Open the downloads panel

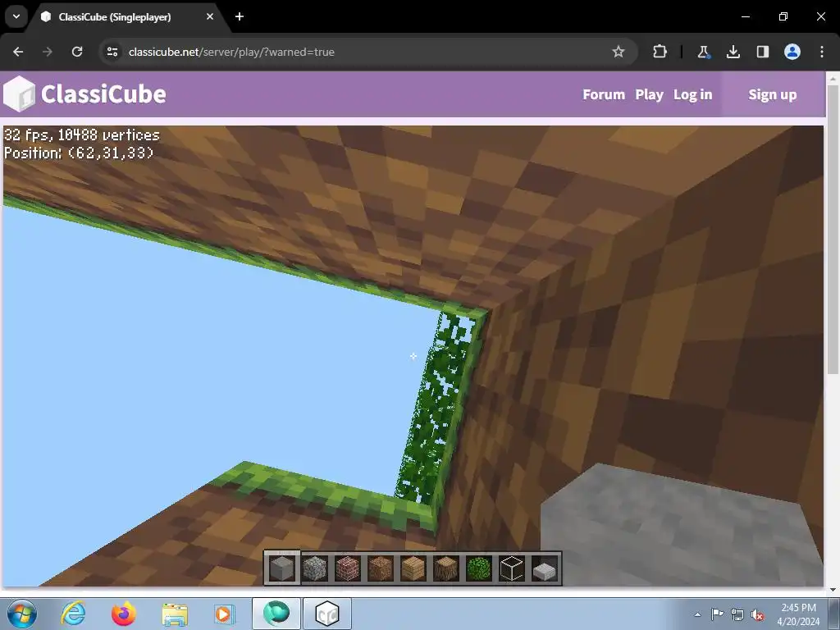coord(733,52)
